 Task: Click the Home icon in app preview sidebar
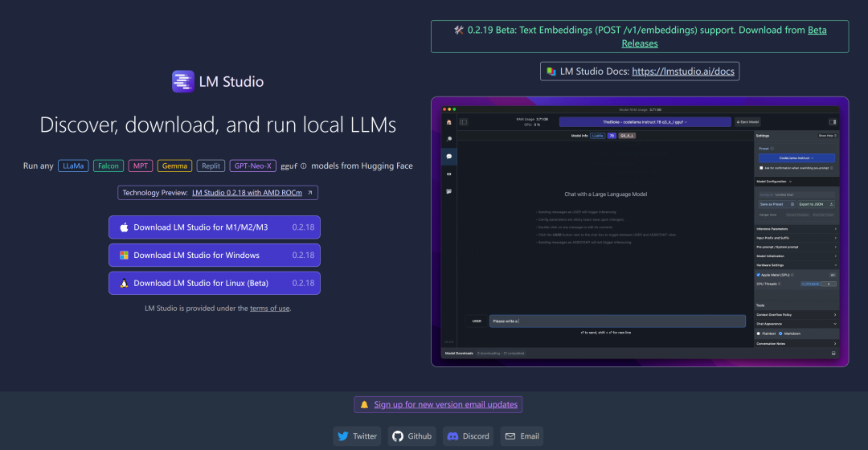coord(449,122)
